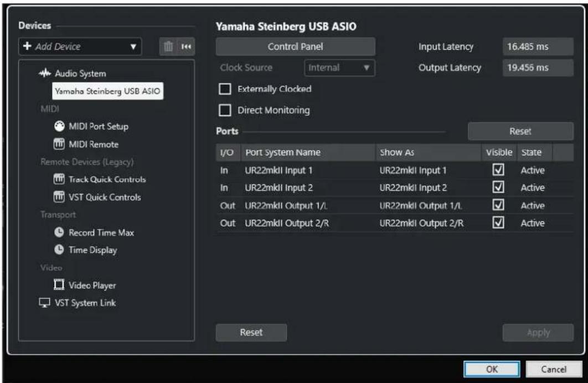The height and width of the screenshot is (383, 588).
Task: Click the Audio System waveform icon
Action: pos(45,73)
